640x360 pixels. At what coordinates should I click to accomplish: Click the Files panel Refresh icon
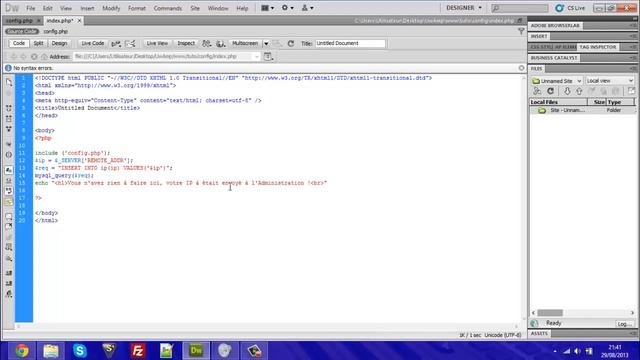pyautogui.click(x=550, y=91)
